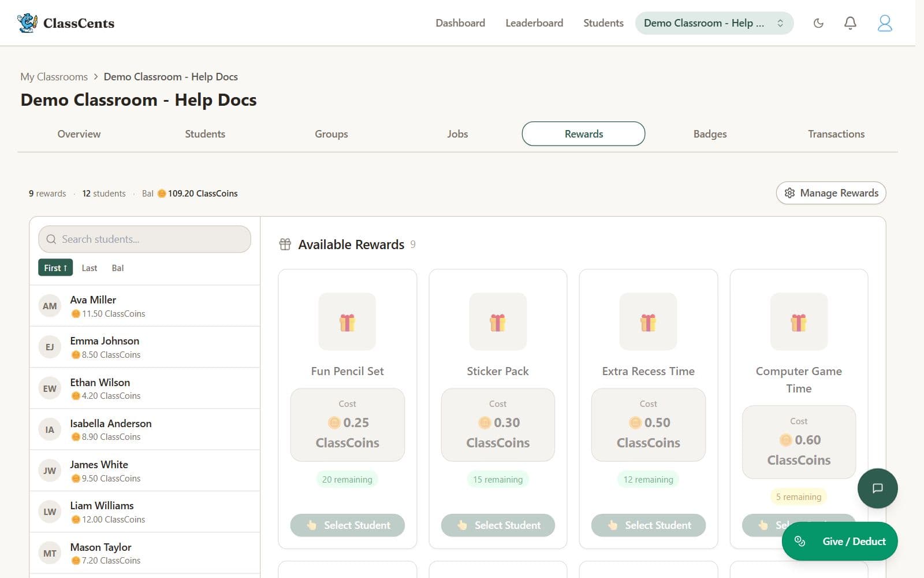This screenshot has width=924, height=578.
Task: Click Ava Miller's AM avatar
Action: [x=50, y=306]
